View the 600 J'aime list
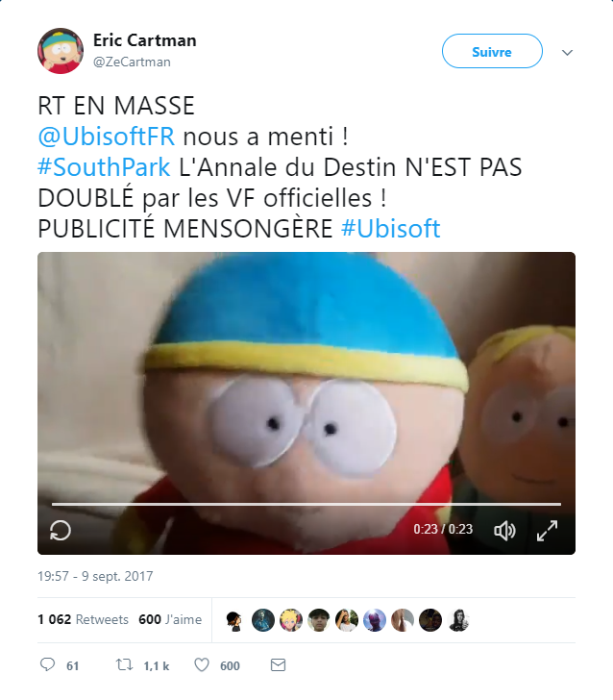Screen dimensions: 613x700 (170, 619)
